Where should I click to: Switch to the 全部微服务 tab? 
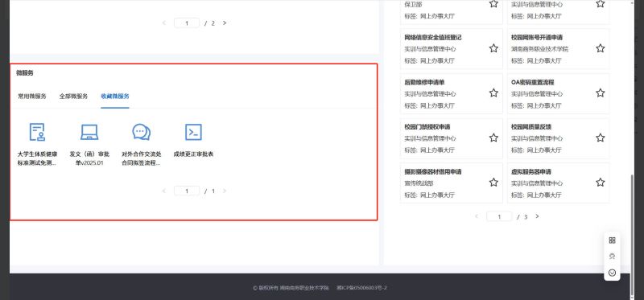pyautogui.click(x=73, y=97)
